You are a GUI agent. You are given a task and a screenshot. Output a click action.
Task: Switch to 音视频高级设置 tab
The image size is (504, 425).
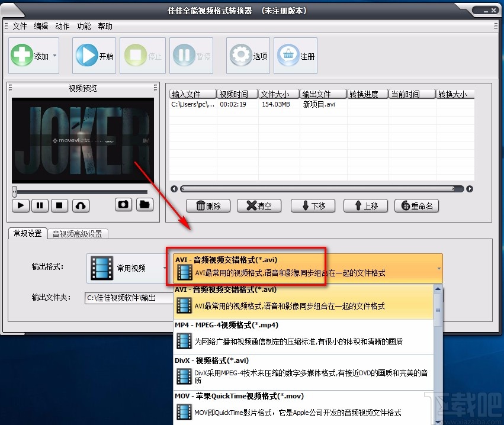pyautogui.click(x=77, y=234)
